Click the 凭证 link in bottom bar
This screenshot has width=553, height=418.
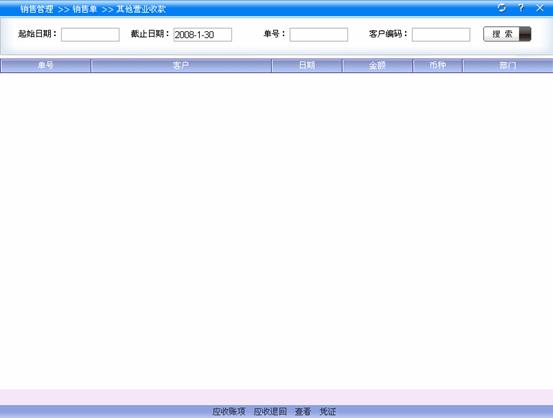tap(328, 411)
